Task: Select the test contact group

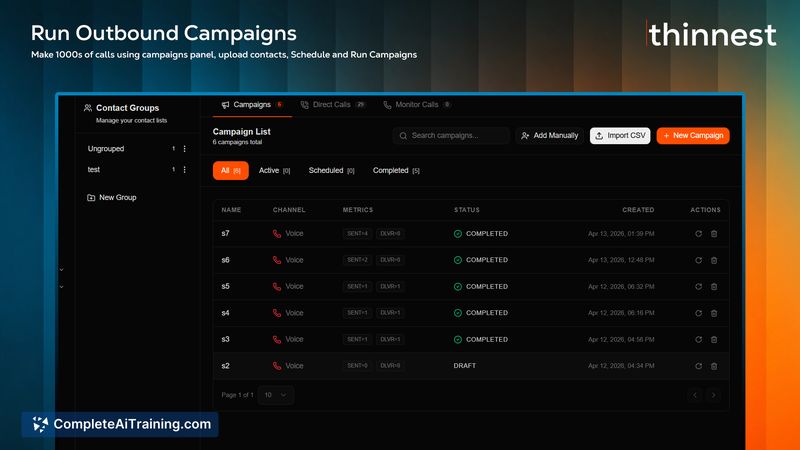Action: (94, 169)
